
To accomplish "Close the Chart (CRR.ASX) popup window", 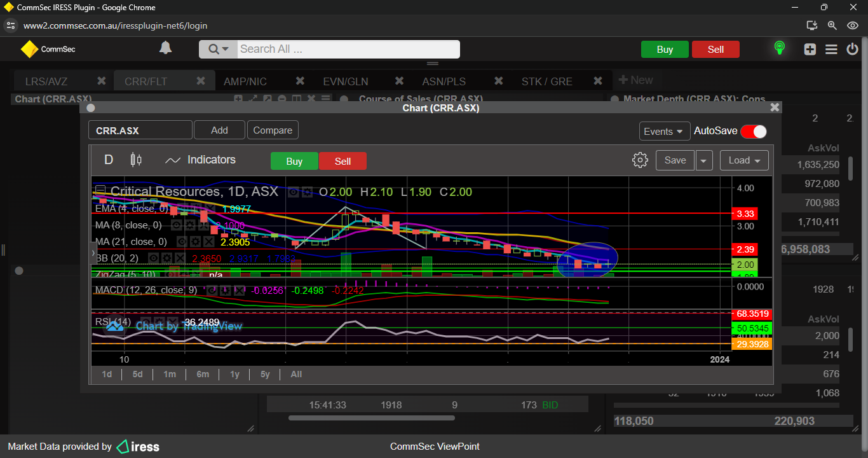I will pos(775,108).
